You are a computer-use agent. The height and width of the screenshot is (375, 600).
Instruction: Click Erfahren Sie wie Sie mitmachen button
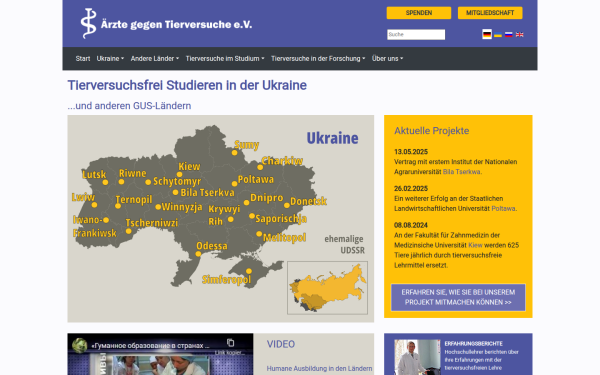458,297
